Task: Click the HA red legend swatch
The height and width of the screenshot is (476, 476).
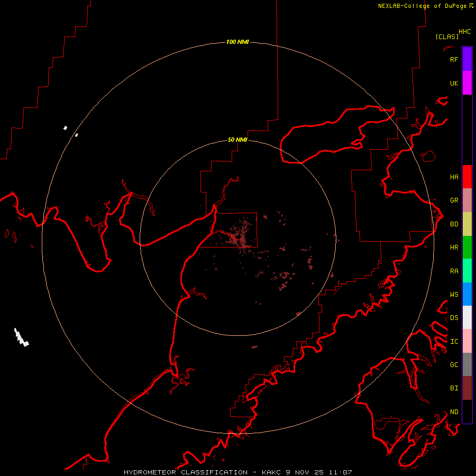Action: point(467,177)
